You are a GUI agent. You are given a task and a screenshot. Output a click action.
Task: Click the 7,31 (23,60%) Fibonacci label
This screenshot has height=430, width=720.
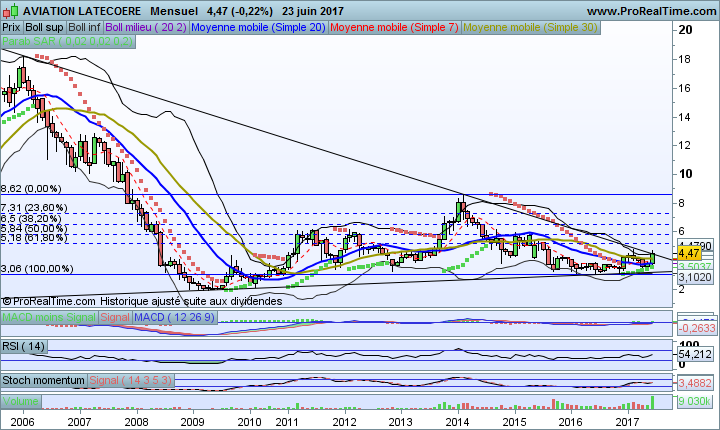pos(34,208)
